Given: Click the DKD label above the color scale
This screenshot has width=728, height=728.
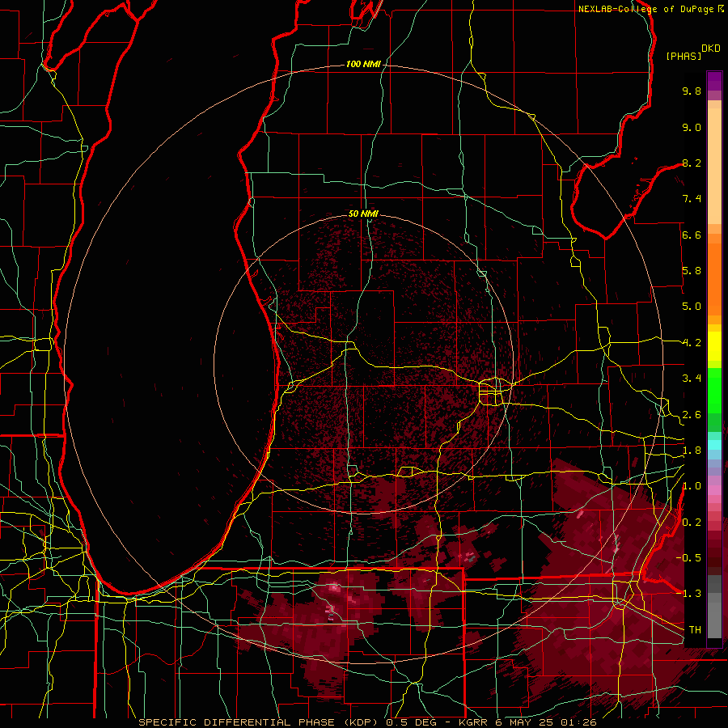Looking at the screenshot, I should pyautogui.click(x=711, y=49).
